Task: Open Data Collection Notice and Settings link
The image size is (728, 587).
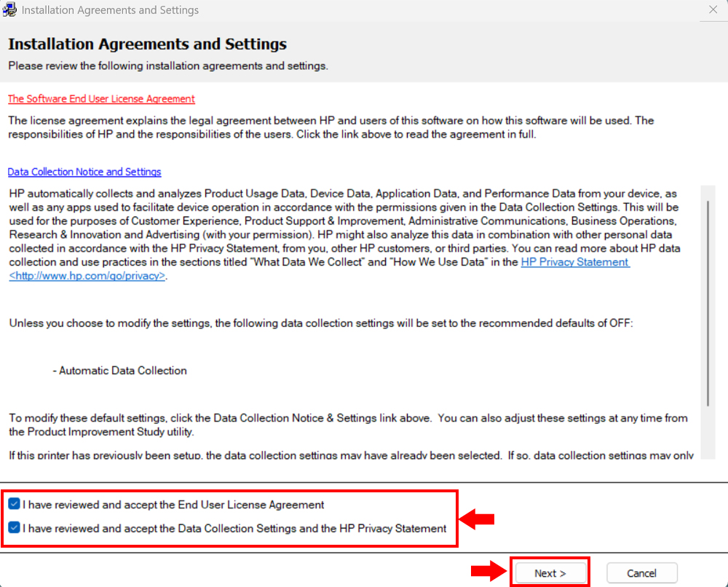Action: tap(84, 172)
